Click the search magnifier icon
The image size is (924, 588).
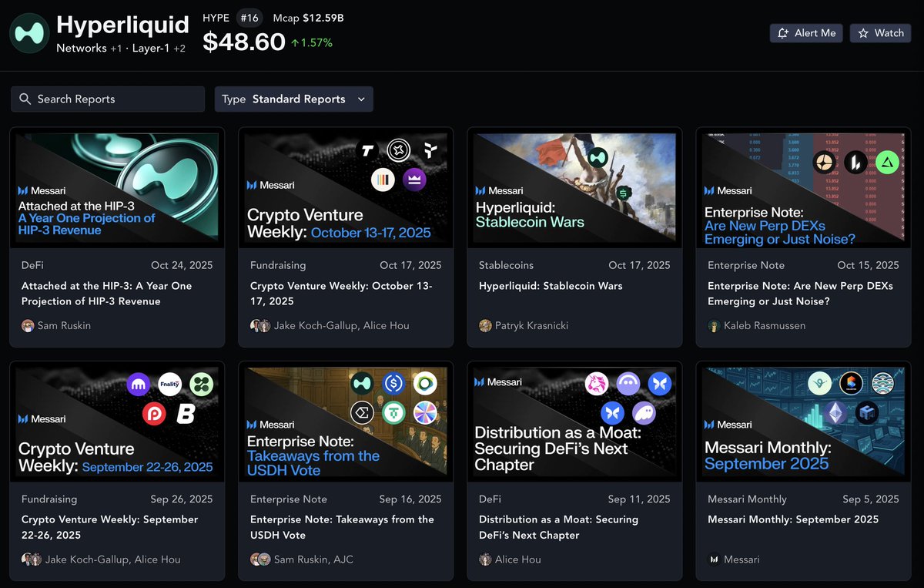pyautogui.click(x=25, y=99)
